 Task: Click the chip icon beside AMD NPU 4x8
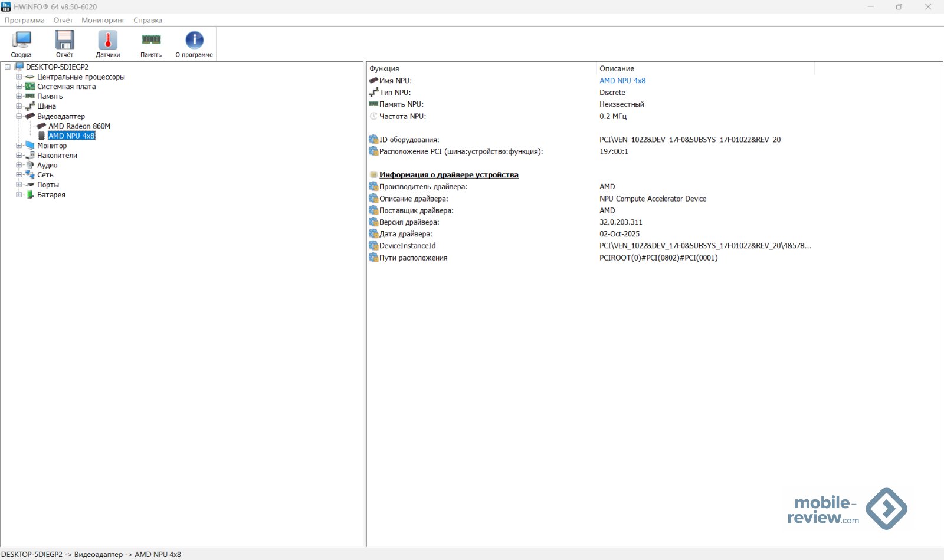point(41,136)
